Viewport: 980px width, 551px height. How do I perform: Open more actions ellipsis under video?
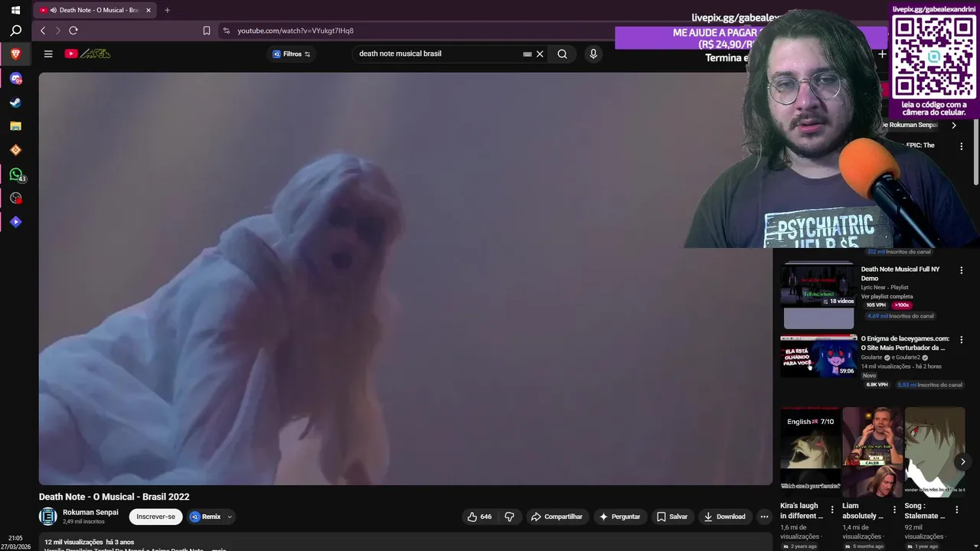click(764, 517)
